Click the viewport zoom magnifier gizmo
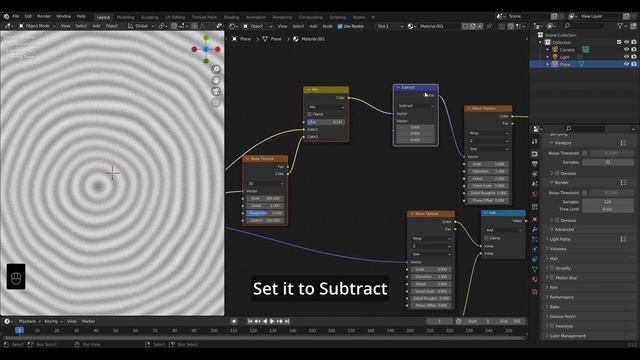This screenshot has height=360, width=640. (x=216, y=69)
